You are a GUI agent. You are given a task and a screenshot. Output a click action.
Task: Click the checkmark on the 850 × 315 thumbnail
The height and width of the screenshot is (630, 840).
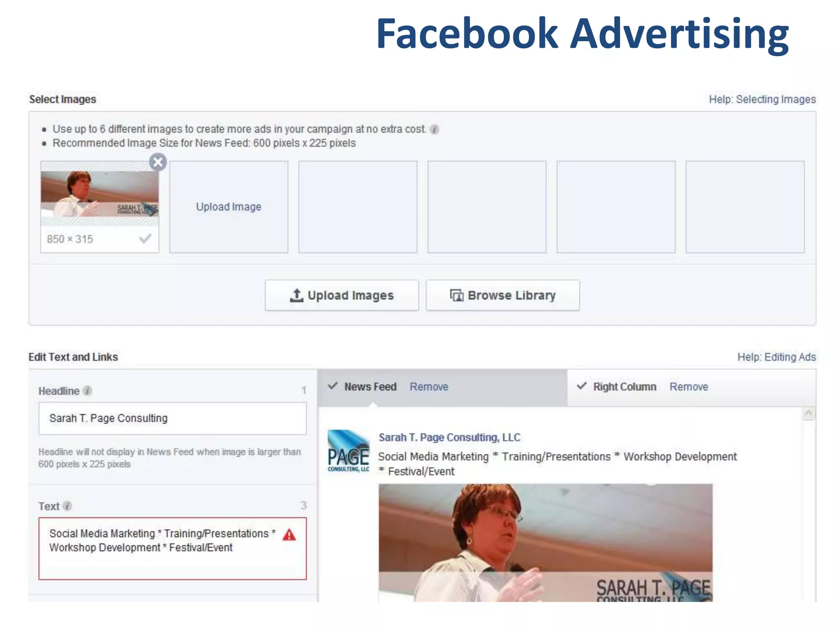click(145, 238)
